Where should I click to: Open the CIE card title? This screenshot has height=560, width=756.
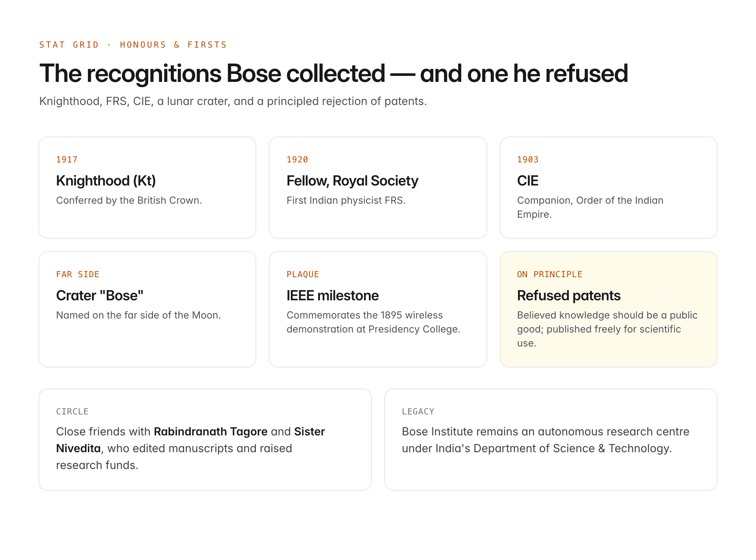[x=528, y=181]
